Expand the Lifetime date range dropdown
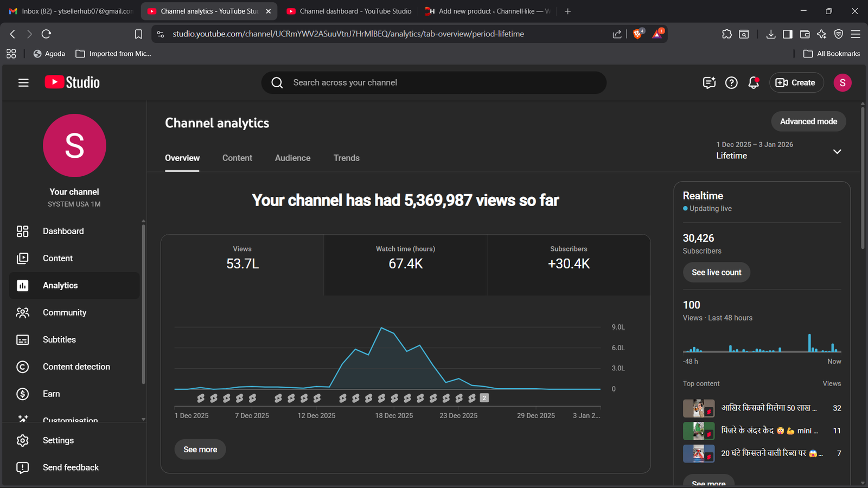868x488 pixels. click(837, 151)
